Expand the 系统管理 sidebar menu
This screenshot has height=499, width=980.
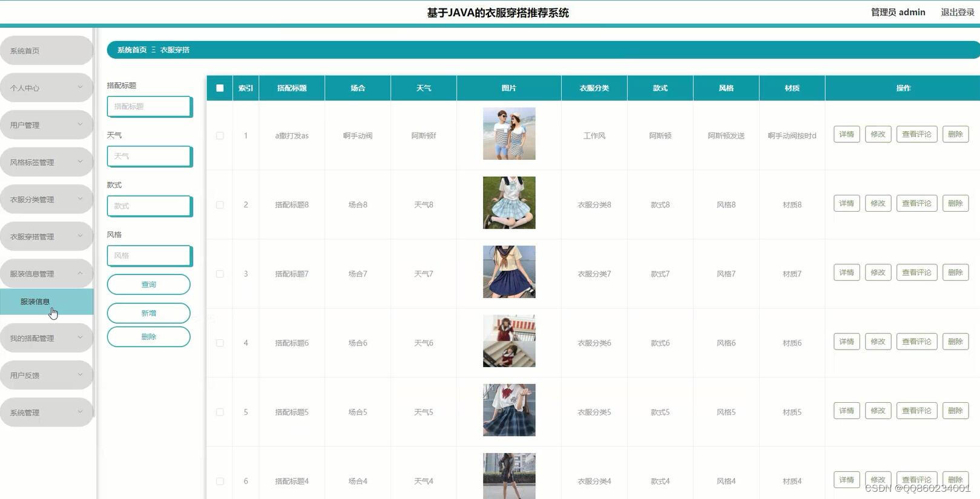pos(47,413)
